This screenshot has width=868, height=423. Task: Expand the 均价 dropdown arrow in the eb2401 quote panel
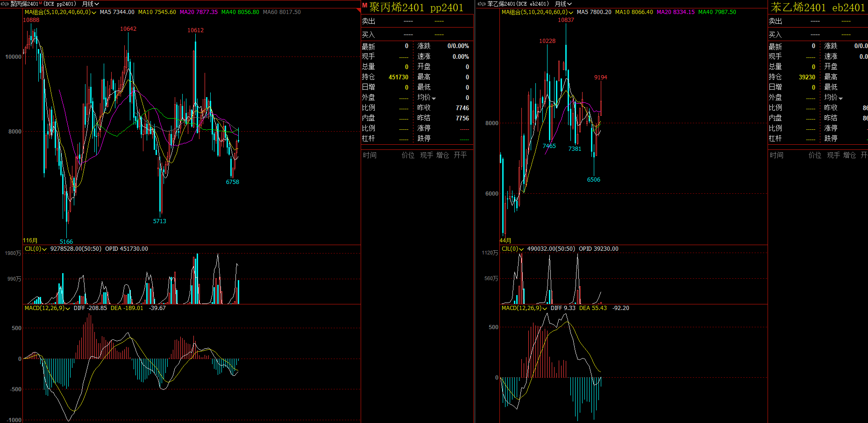(x=841, y=99)
